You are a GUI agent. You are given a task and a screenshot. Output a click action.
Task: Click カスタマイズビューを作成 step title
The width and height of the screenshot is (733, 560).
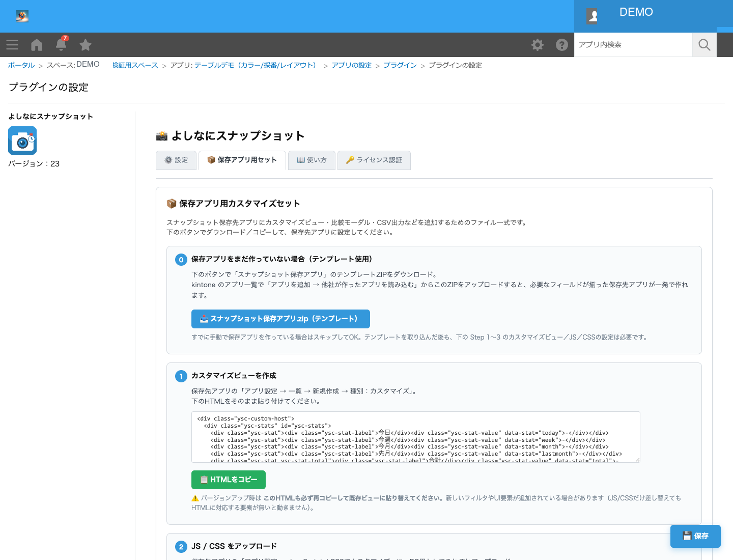tap(234, 376)
